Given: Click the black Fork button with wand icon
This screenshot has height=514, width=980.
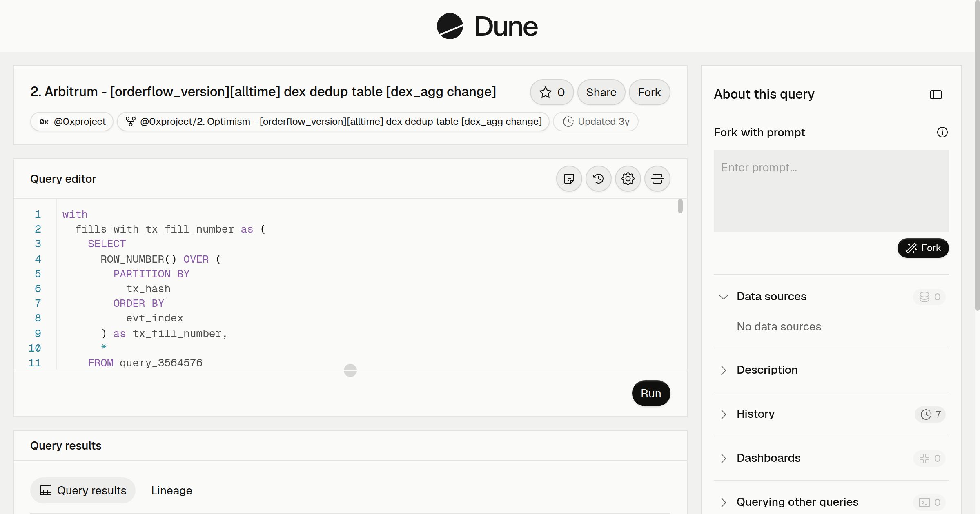Looking at the screenshot, I should pyautogui.click(x=923, y=248).
